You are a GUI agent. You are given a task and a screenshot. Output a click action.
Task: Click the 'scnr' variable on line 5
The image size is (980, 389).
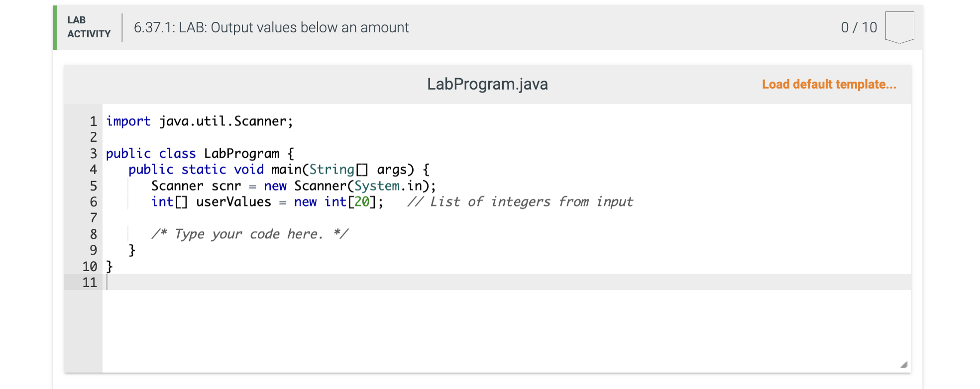(x=226, y=186)
